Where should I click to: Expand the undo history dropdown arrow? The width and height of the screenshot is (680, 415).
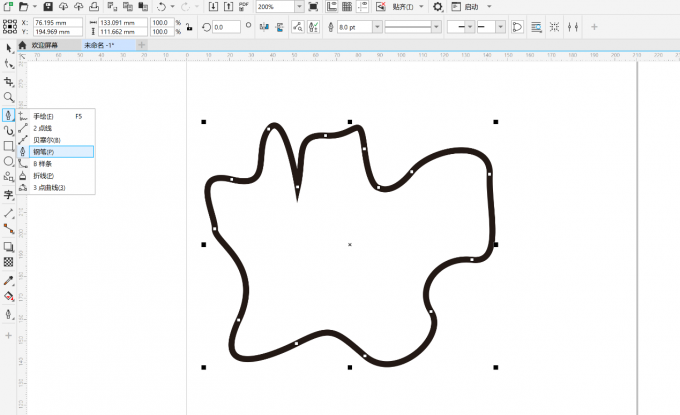pos(173,7)
